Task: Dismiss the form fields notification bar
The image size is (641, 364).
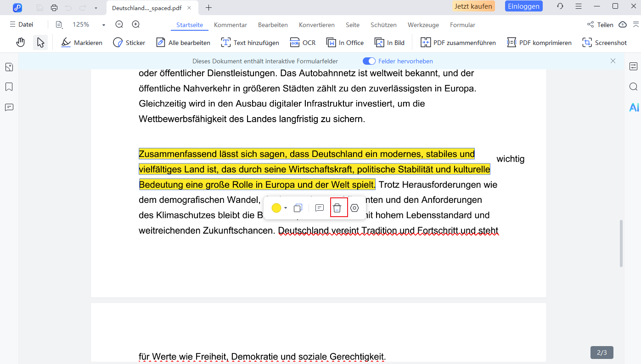Action: pos(613,61)
